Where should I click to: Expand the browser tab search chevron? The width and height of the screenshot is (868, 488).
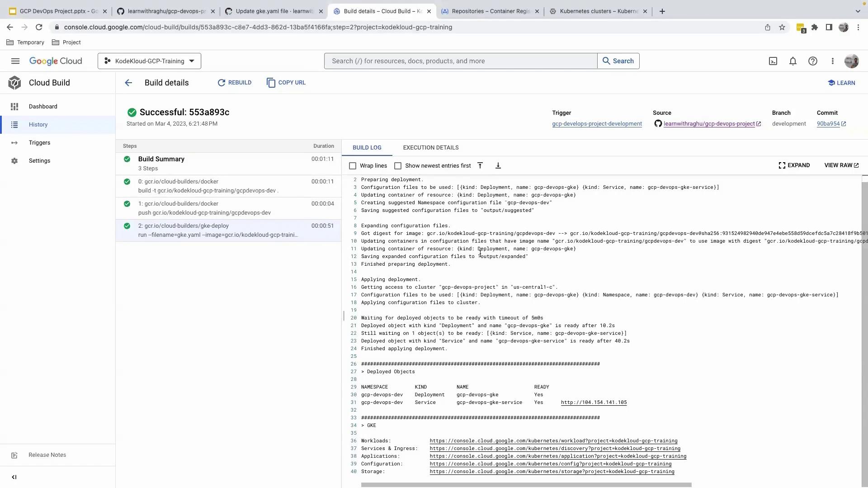pyautogui.click(x=858, y=11)
